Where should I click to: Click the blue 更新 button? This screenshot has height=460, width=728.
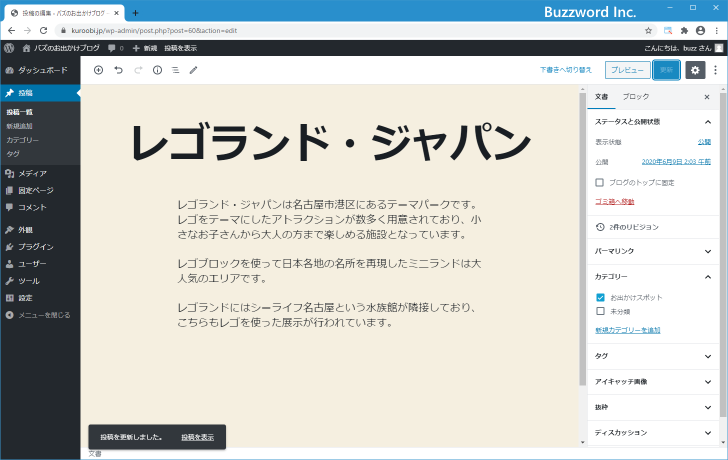click(x=666, y=70)
